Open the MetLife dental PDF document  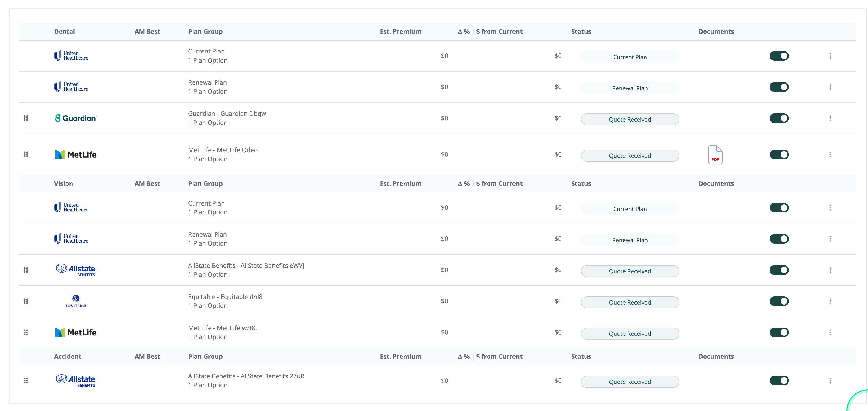point(715,154)
